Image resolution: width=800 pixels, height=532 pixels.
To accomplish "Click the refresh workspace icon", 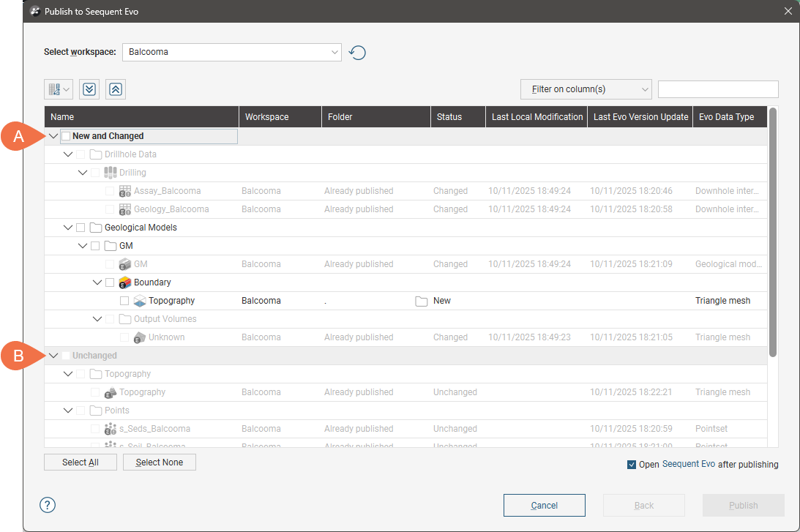I will point(357,53).
